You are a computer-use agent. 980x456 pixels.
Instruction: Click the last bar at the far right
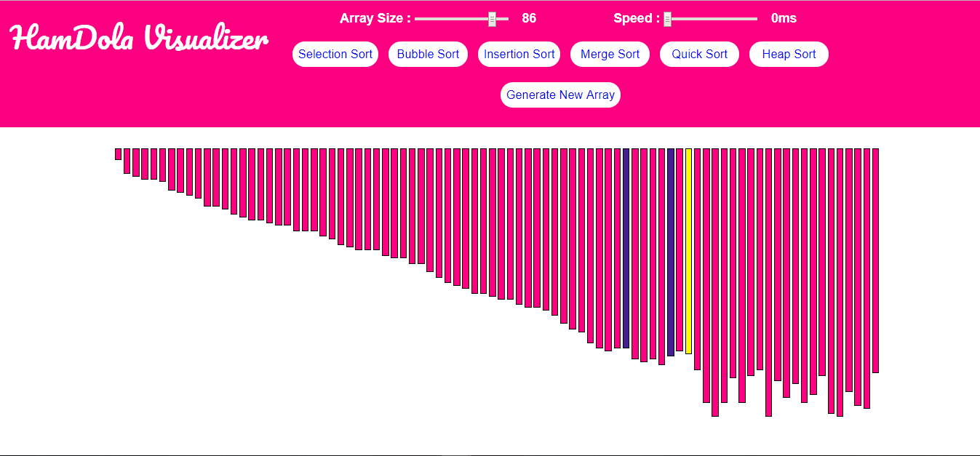click(x=875, y=260)
